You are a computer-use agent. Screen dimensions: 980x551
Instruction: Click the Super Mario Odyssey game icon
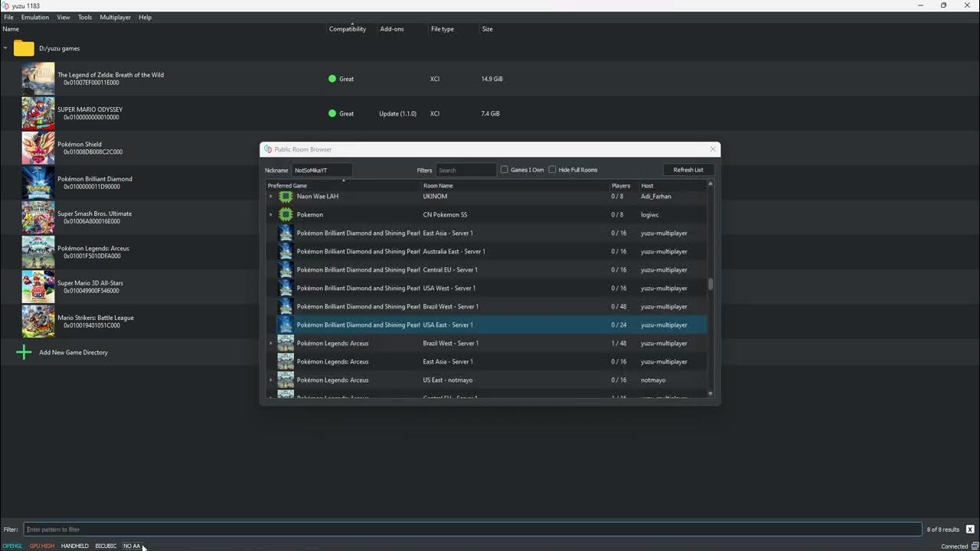(x=38, y=113)
